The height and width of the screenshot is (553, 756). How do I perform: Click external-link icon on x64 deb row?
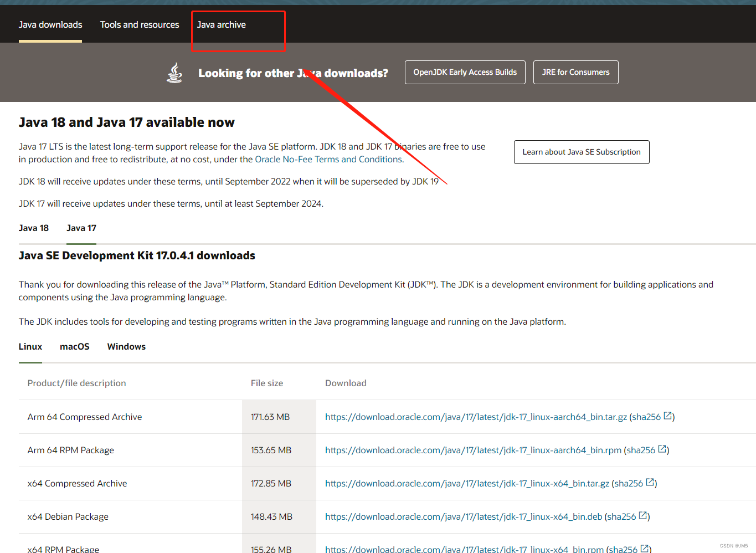coord(643,515)
